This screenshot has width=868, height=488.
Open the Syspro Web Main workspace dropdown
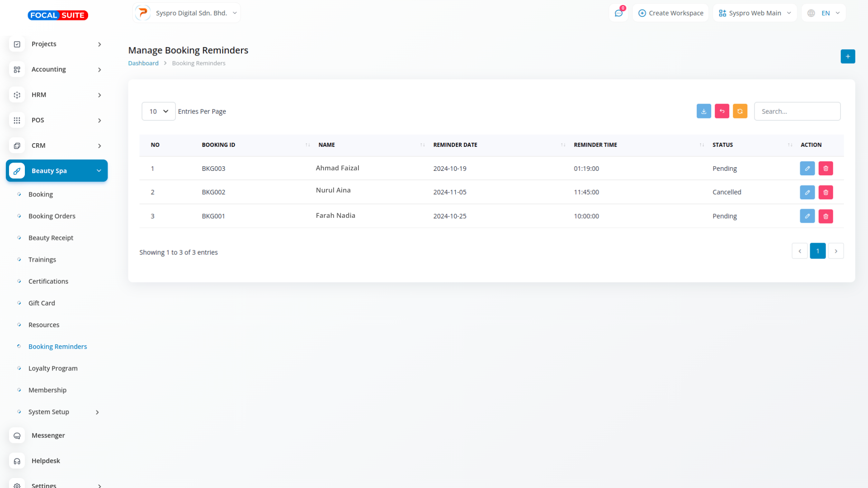(x=755, y=13)
